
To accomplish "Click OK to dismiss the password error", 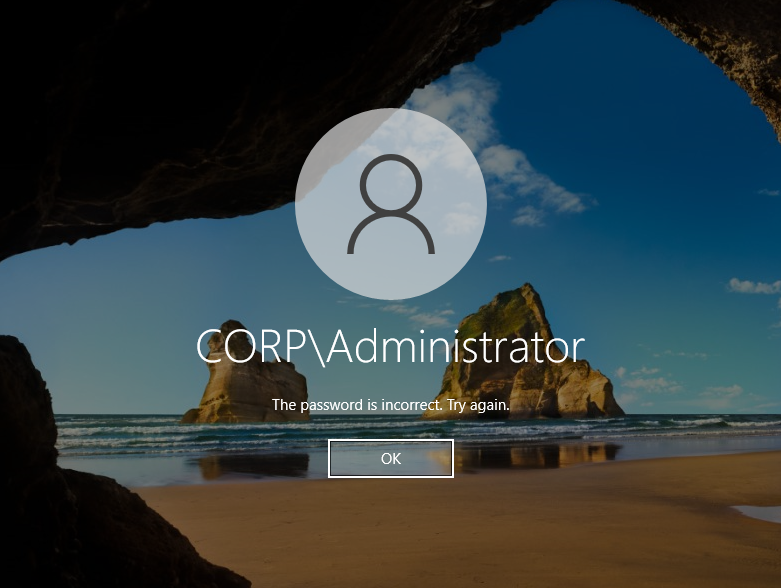I will coord(390,459).
